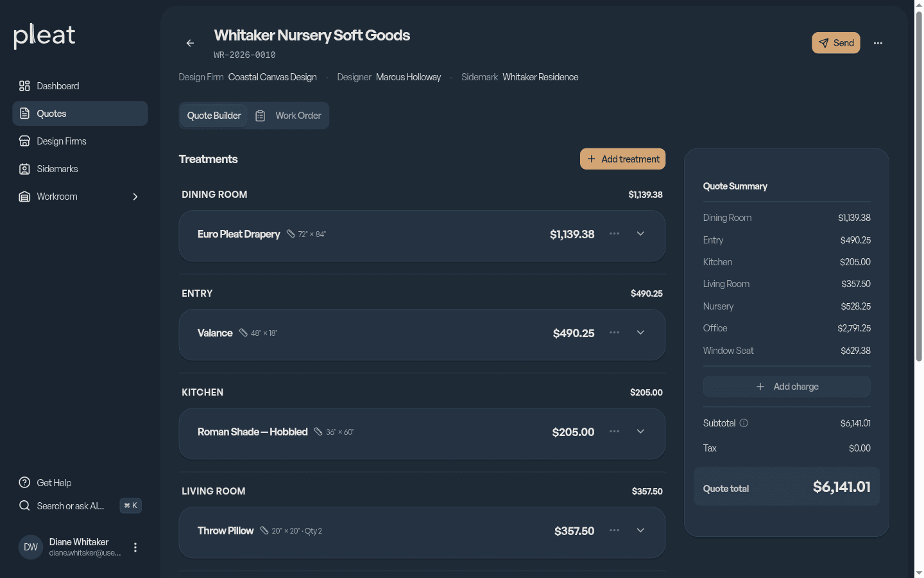Click the LIVING ROOM section heading
The width and height of the screenshot is (924, 578).
click(214, 491)
